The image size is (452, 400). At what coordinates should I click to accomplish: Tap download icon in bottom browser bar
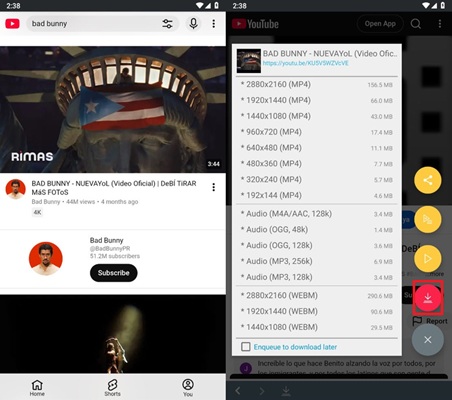coord(286,391)
